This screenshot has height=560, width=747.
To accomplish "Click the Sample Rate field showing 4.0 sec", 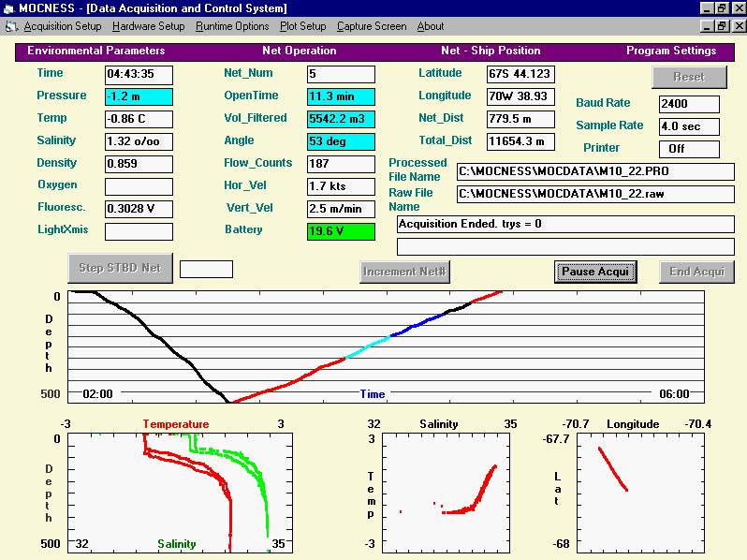I will [x=689, y=126].
